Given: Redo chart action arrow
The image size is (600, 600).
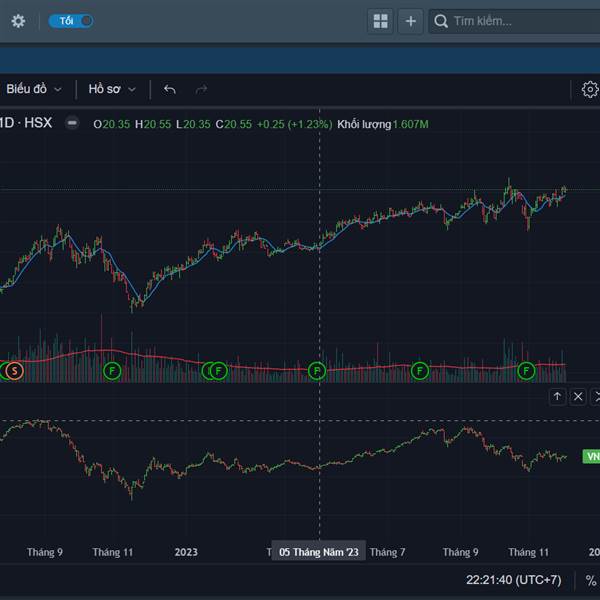Looking at the screenshot, I should coord(201,90).
